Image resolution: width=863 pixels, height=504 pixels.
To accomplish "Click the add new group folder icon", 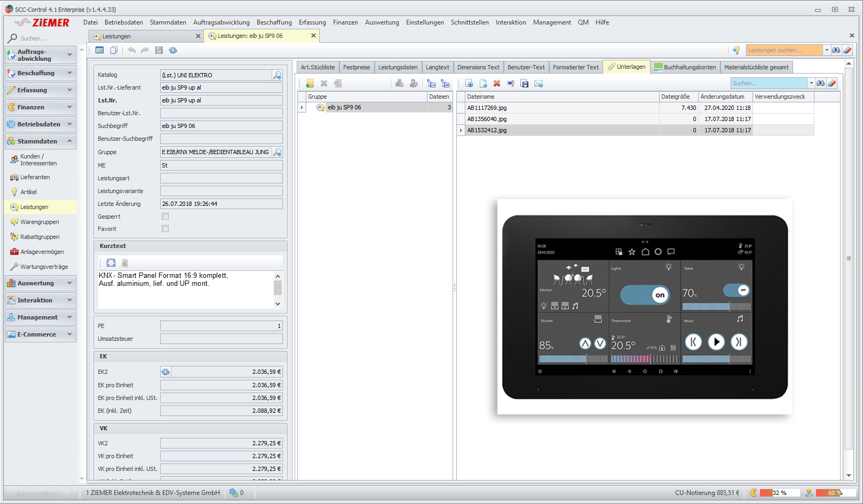I will pos(310,83).
